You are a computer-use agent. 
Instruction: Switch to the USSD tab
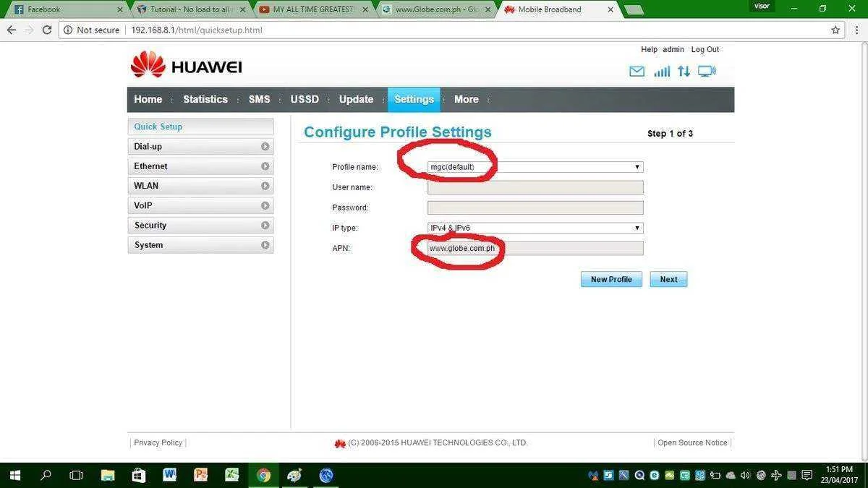[305, 100]
